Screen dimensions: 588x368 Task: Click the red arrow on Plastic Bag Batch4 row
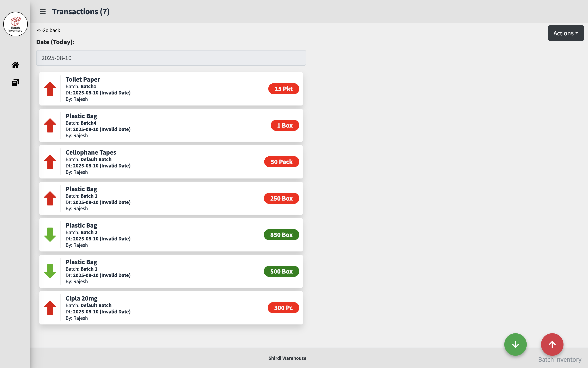[50, 125]
